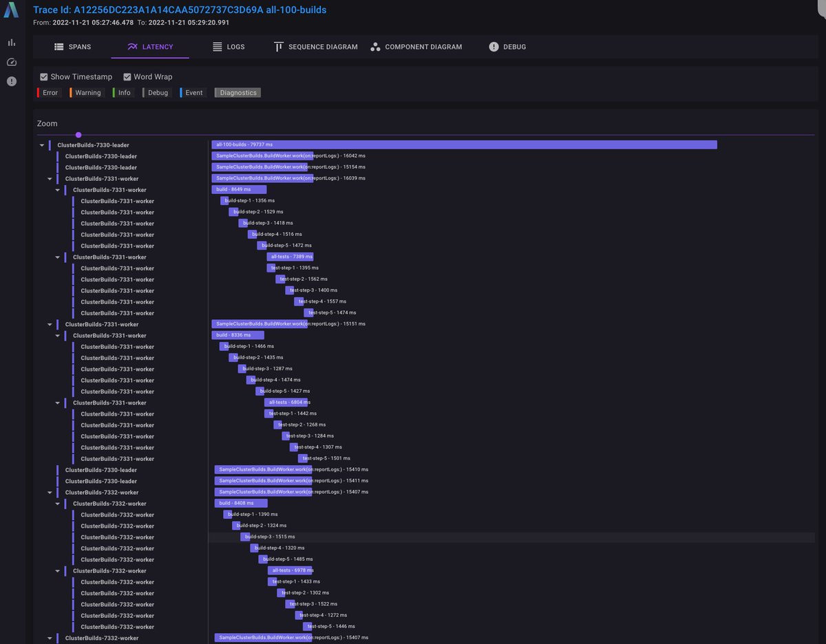This screenshot has width=826, height=644.
Task: Toggle the Debug log level filter
Action: tap(156, 93)
